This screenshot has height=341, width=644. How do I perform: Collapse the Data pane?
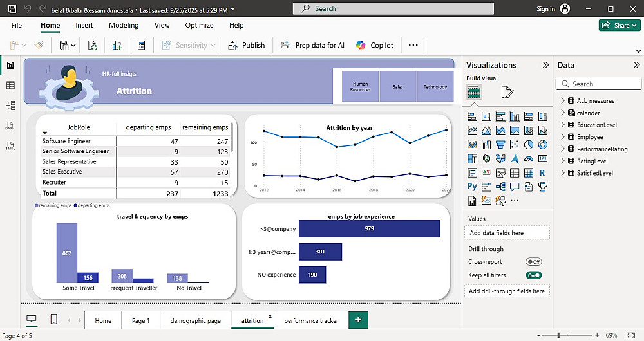coord(636,65)
